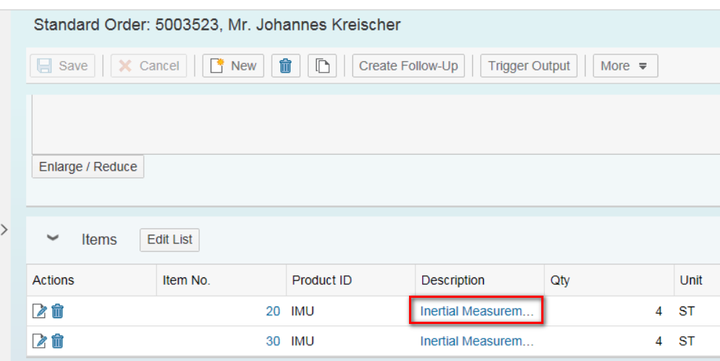Delete item 30 via trash icon
Image resolution: width=720 pixels, height=361 pixels.
tap(57, 341)
